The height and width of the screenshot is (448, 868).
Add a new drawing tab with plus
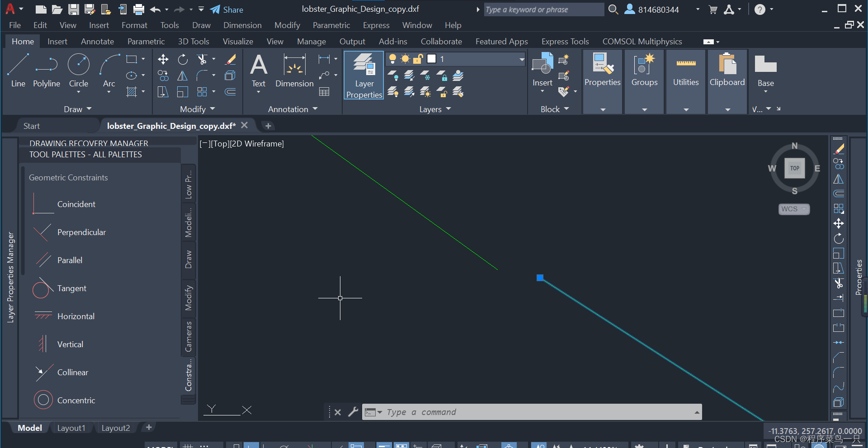coord(268,126)
